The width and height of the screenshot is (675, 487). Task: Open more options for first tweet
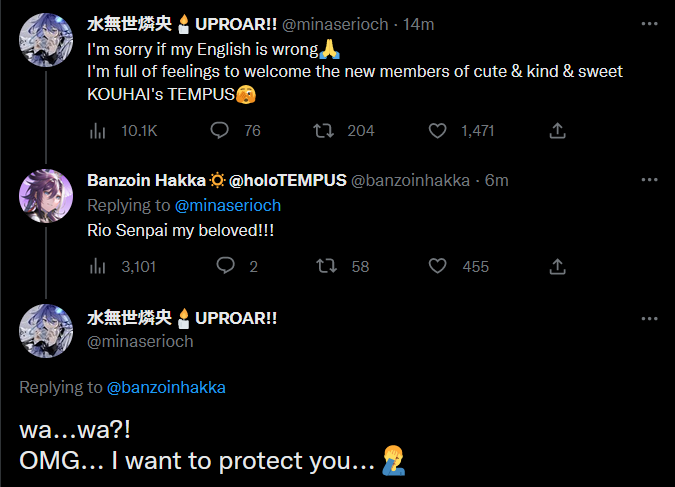(x=649, y=21)
